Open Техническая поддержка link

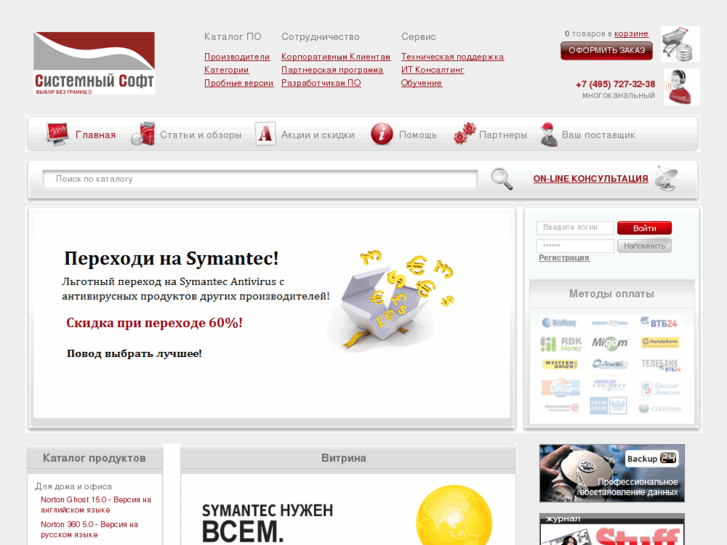(452, 57)
